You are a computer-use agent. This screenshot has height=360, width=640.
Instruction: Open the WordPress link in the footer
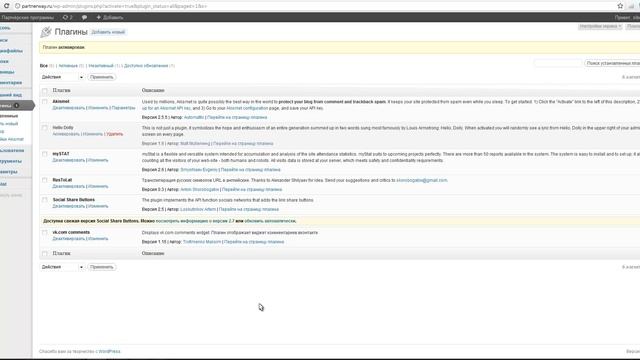[x=109, y=351]
